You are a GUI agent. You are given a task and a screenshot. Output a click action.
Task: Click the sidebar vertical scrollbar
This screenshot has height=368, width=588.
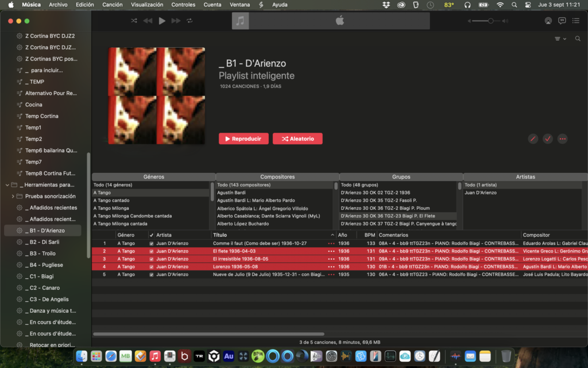(88, 205)
